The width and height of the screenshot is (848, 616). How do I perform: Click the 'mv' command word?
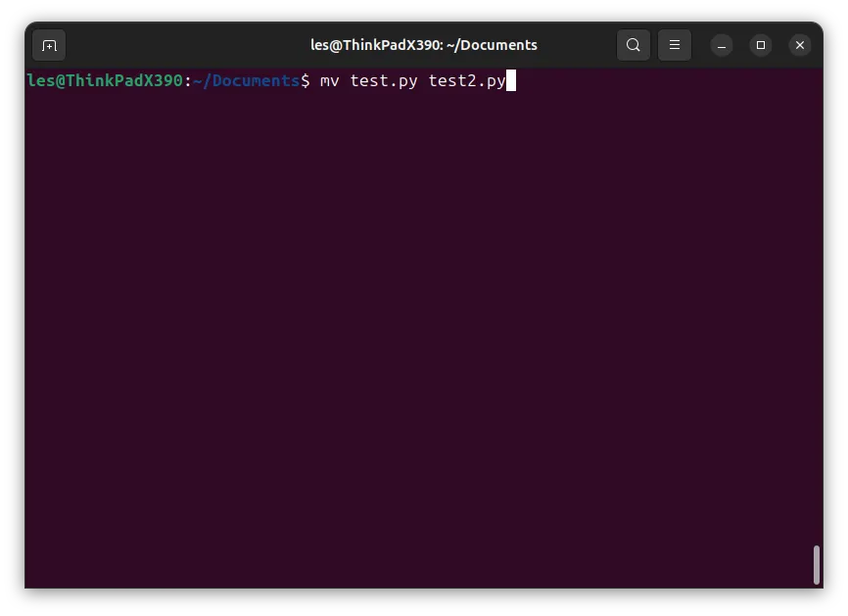[330, 81]
